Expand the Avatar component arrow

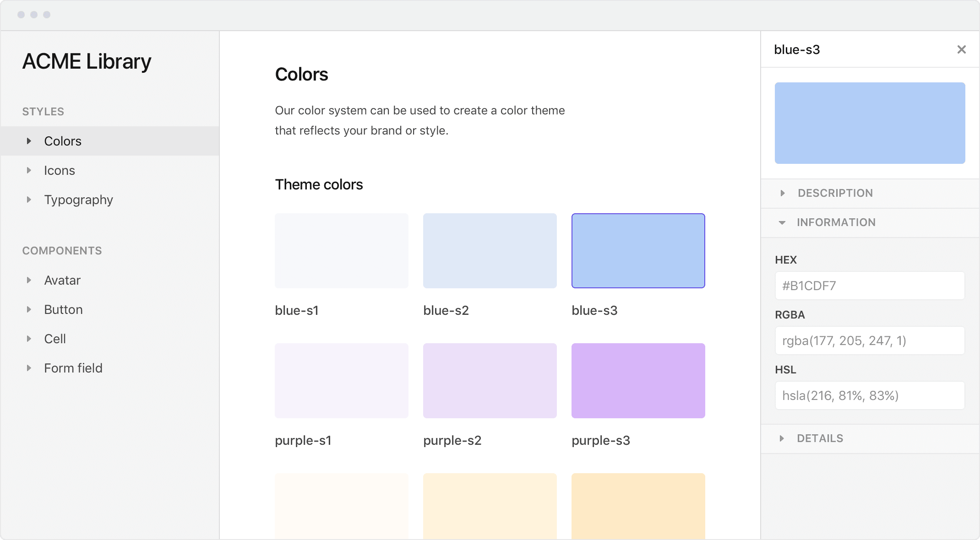(x=29, y=280)
